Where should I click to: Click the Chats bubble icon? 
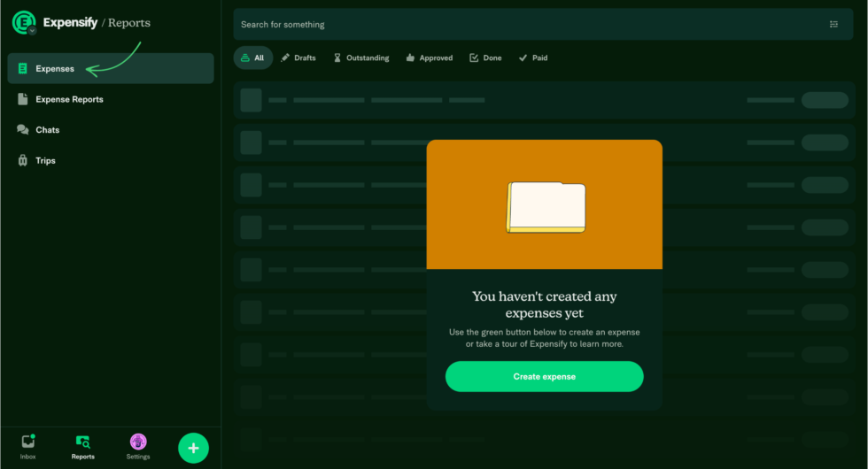(23, 130)
